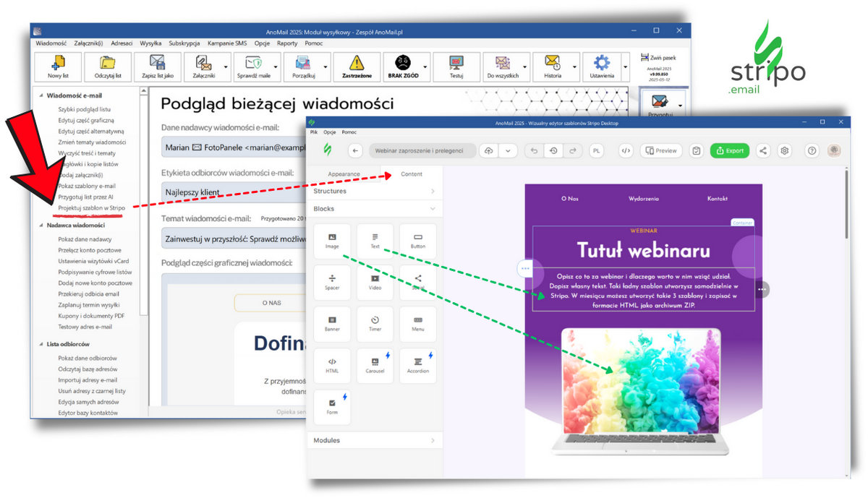The width and height of the screenshot is (868, 498).
Task: Open the Historia mail clock icon
Action: (x=553, y=67)
